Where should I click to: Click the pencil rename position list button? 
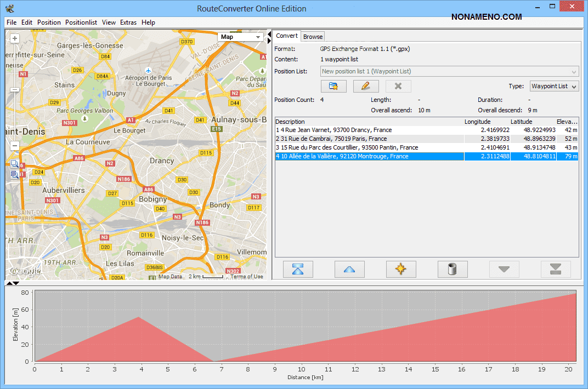pyautogui.click(x=366, y=86)
